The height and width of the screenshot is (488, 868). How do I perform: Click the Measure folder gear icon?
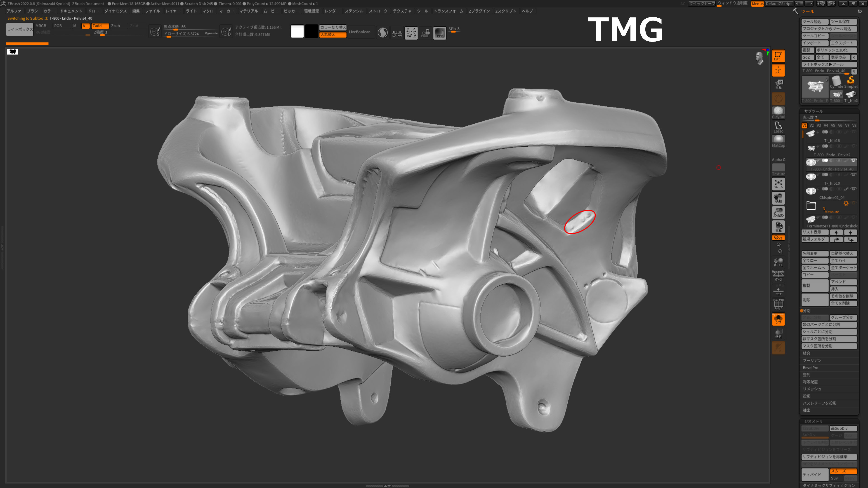[846, 203]
